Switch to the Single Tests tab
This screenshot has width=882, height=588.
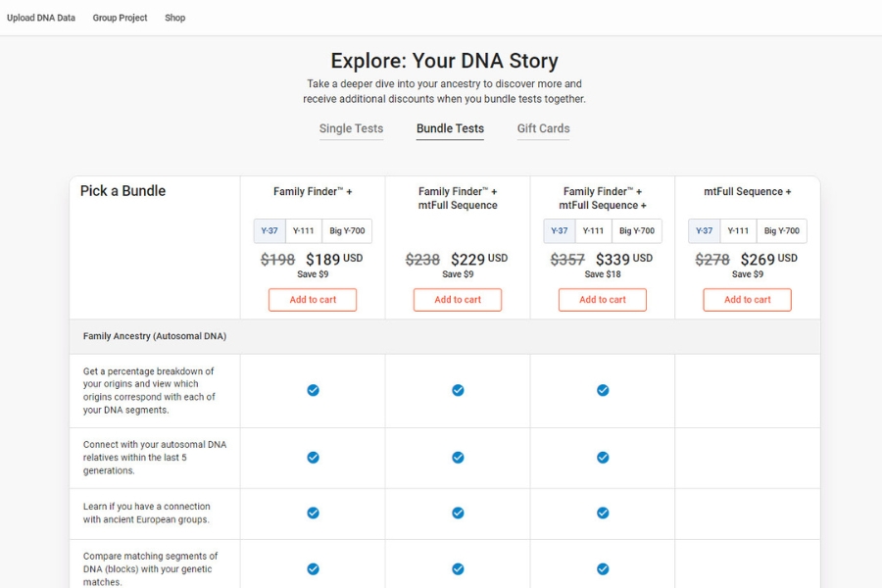[351, 128]
